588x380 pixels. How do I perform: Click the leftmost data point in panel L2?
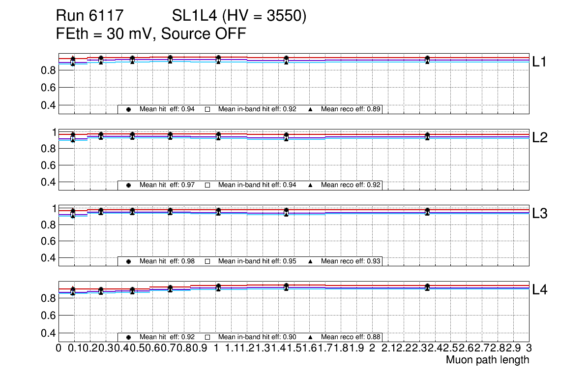pos(73,136)
